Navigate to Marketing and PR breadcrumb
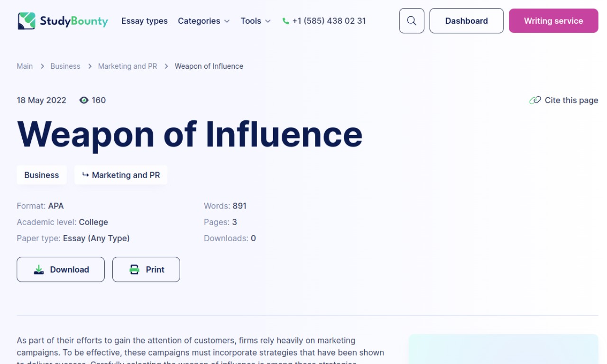The image size is (607, 364). coord(127,66)
